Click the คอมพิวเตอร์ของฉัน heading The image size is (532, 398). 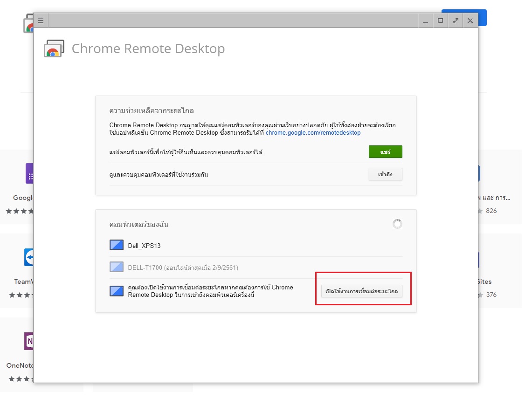click(x=139, y=225)
